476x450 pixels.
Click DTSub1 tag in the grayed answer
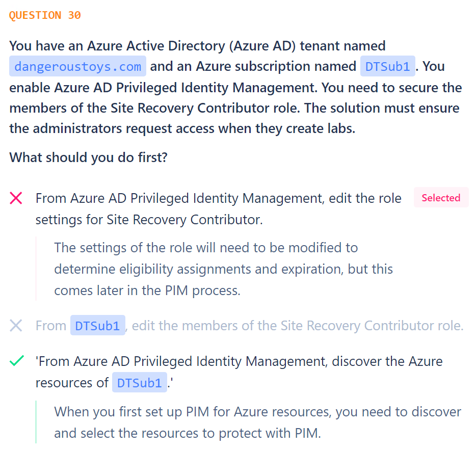click(x=98, y=326)
